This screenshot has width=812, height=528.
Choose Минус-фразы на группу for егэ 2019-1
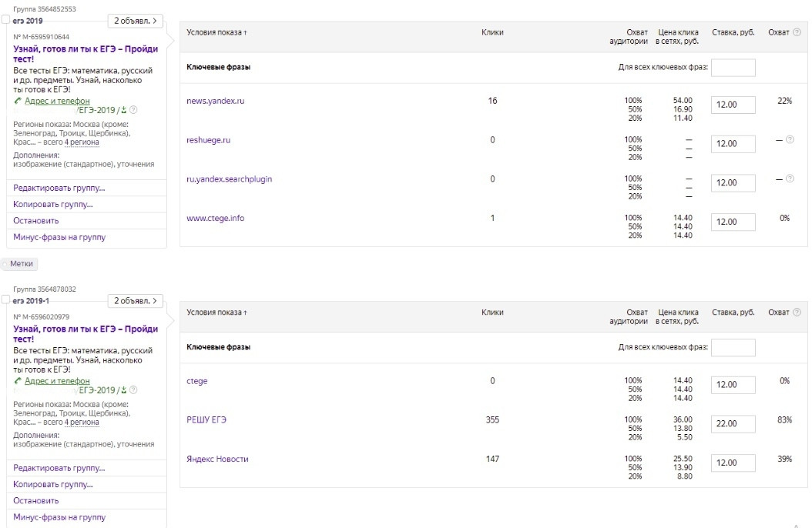pos(59,517)
